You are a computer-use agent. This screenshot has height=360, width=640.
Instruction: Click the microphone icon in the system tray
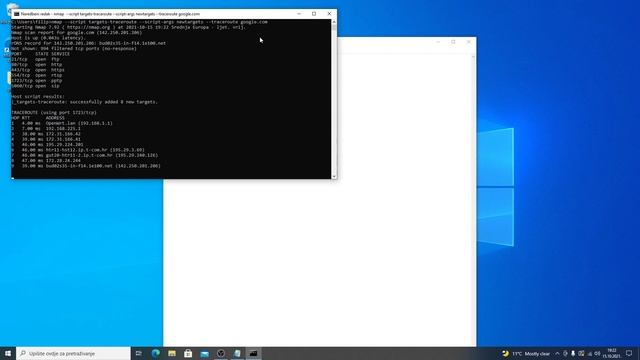click(x=573, y=353)
